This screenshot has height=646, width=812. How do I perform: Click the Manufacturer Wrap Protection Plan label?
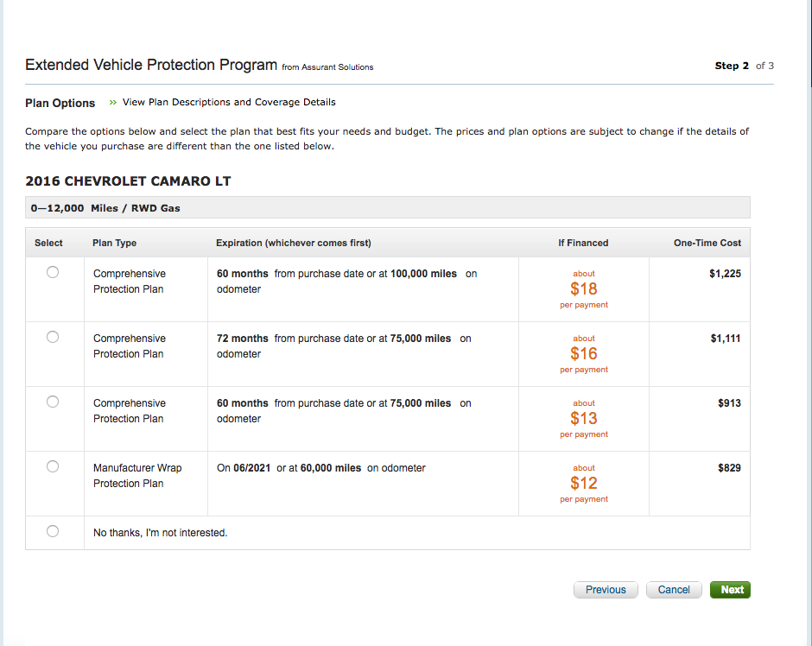137,476
